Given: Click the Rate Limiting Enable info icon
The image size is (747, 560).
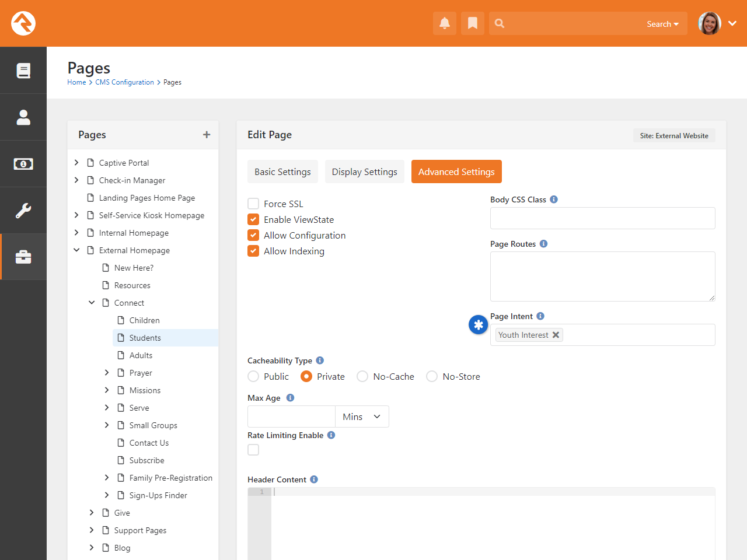Looking at the screenshot, I should point(331,435).
